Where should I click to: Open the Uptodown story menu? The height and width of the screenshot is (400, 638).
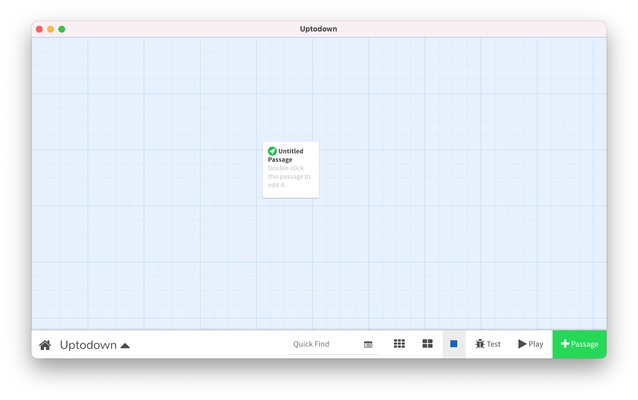pyautogui.click(x=94, y=345)
